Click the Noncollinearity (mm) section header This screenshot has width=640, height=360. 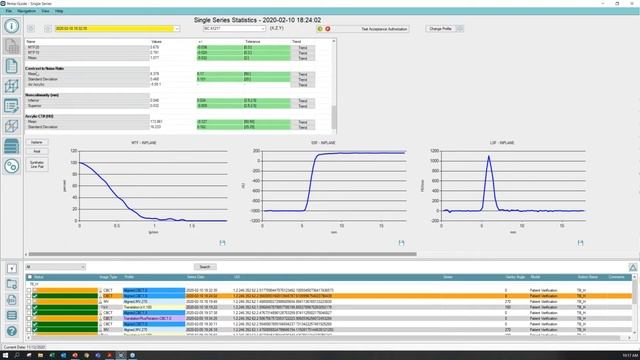coord(42,95)
